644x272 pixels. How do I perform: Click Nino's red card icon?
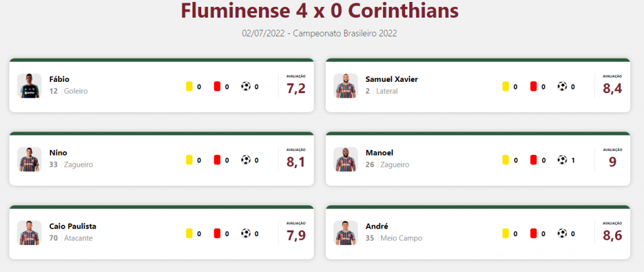point(217,160)
